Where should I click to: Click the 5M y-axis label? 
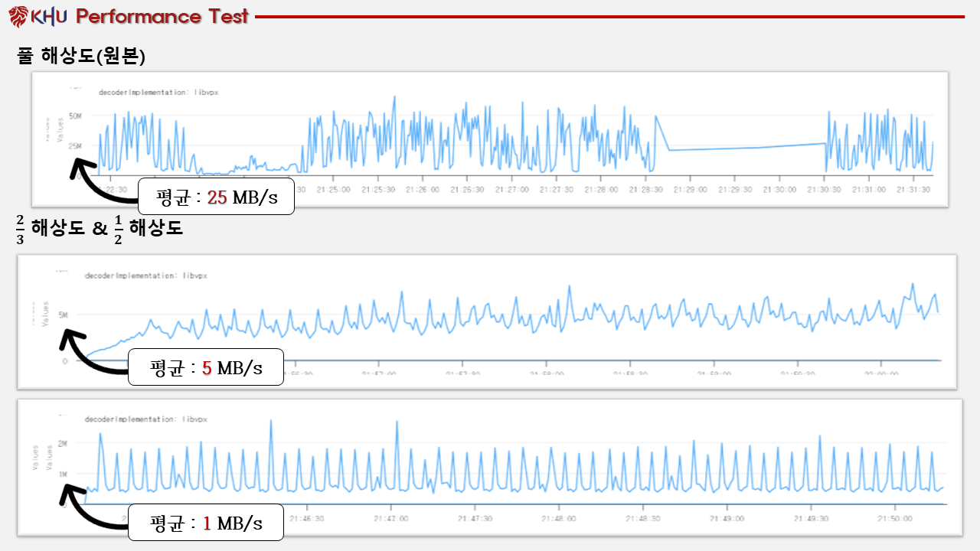pyautogui.click(x=64, y=315)
